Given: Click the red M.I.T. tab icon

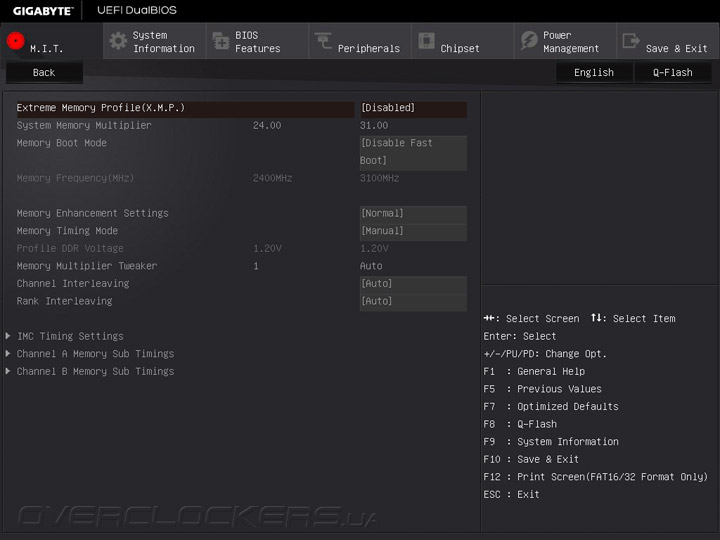Looking at the screenshot, I should 16,40.
